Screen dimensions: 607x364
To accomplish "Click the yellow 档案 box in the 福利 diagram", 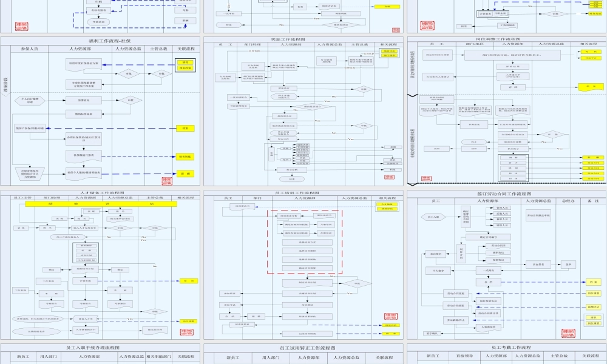I will [185, 129].
